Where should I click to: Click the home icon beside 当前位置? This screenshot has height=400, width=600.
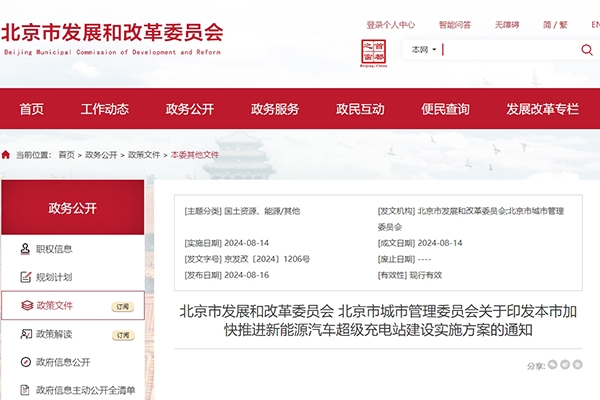click(x=6, y=155)
